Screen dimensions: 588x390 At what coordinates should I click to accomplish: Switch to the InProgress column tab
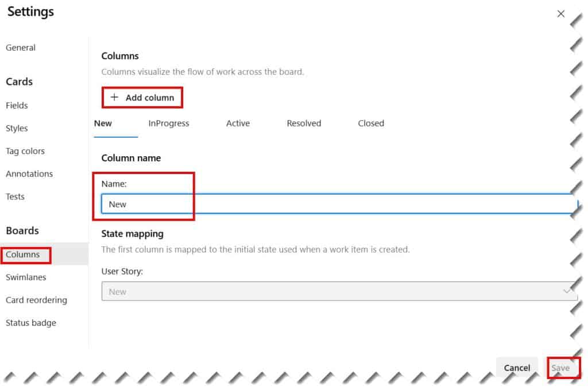pos(168,123)
